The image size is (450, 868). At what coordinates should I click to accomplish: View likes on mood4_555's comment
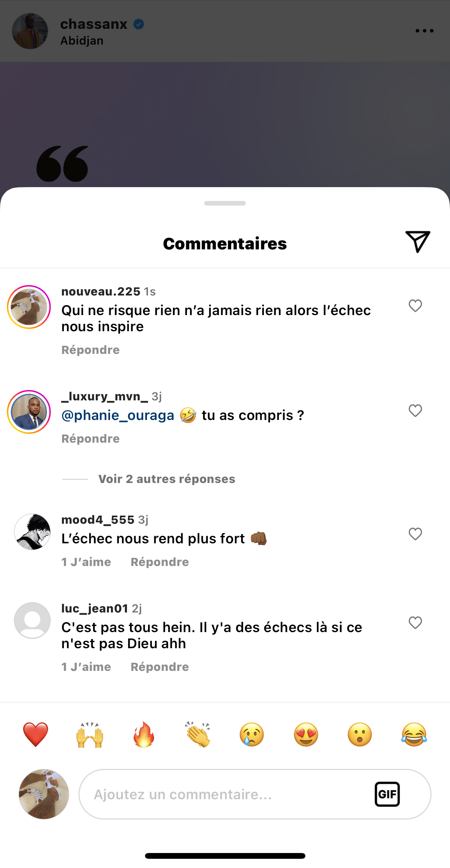point(86,562)
